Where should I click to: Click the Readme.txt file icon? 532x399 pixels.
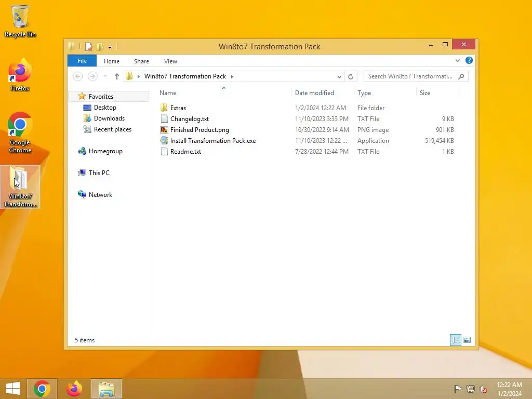coord(164,151)
